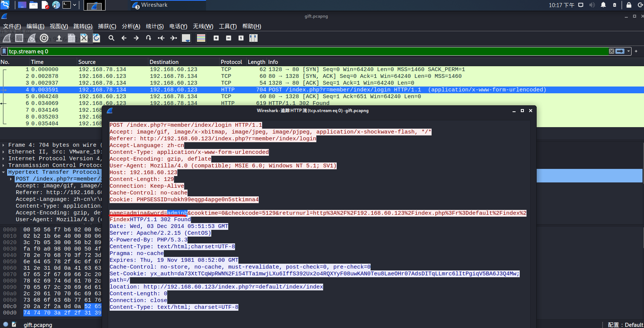
Task: Open the 视图(V) menu
Action: (59, 26)
